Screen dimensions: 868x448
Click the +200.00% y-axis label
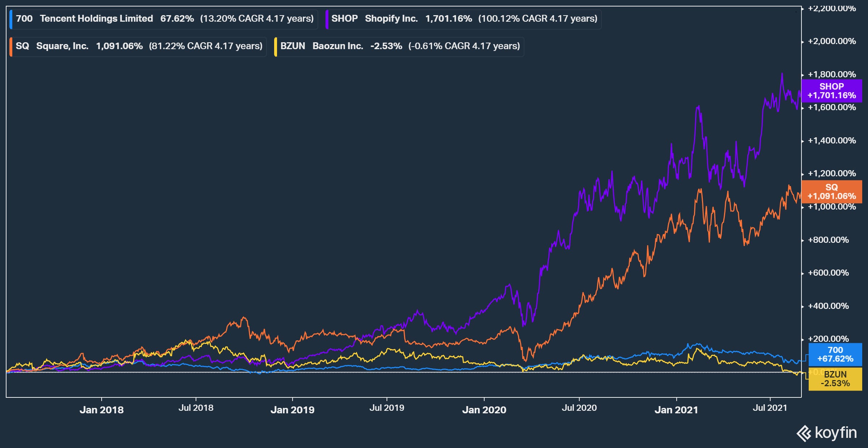(x=828, y=339)
